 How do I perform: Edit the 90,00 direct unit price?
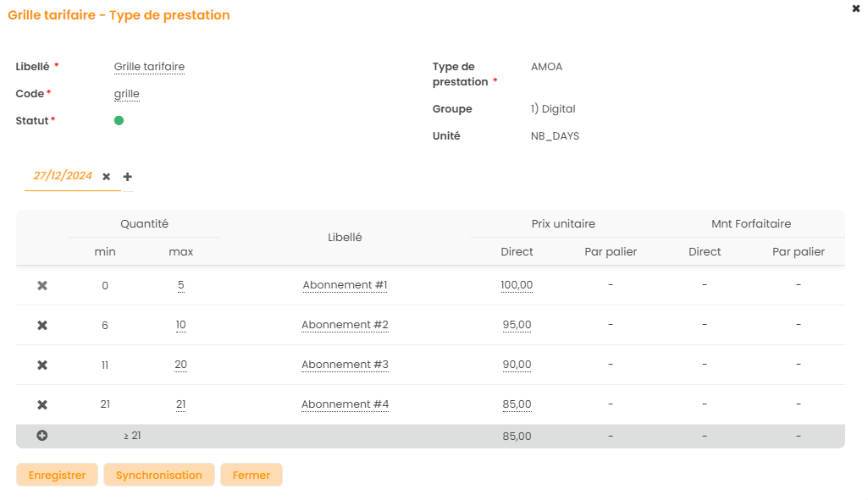pyautogui.click(x=517, y=365)
